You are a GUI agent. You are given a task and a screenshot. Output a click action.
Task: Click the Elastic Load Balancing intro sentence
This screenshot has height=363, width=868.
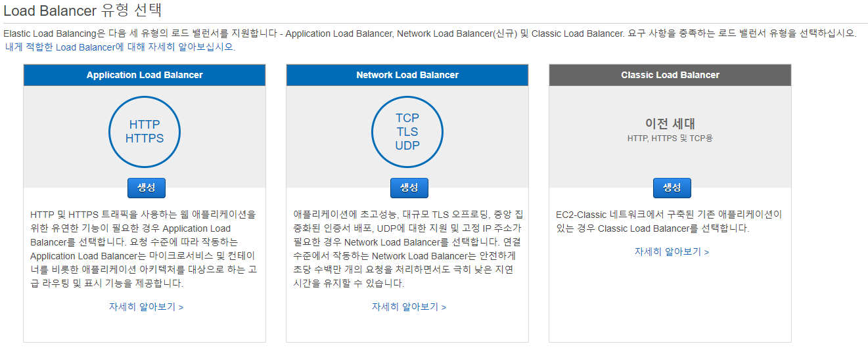pyautogui.click(x=430, y=33)
